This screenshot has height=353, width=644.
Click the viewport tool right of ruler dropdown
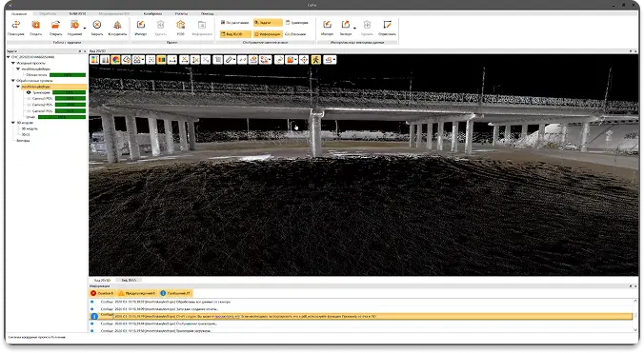[242, 60]
